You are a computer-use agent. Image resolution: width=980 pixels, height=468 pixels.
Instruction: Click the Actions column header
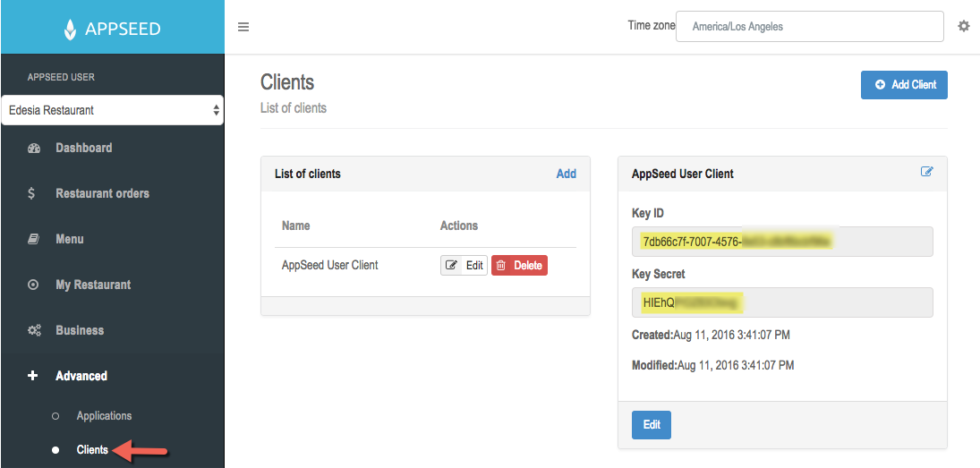point(459,225)
